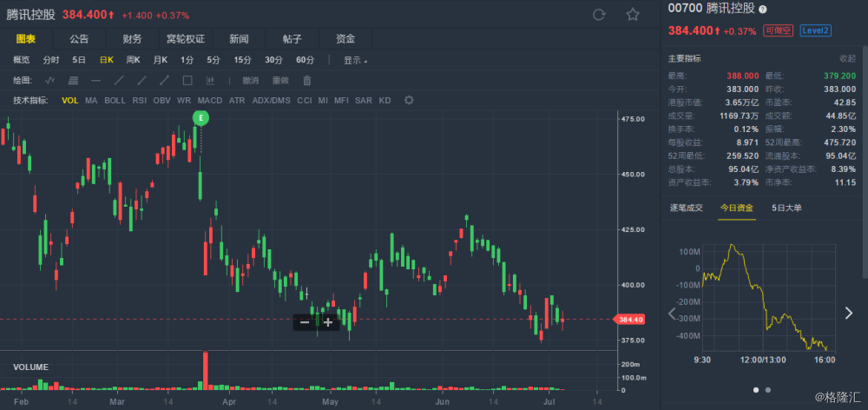Select the 周K weekly candlestick period
Screen dimensions: 868x410
[133, 61]
